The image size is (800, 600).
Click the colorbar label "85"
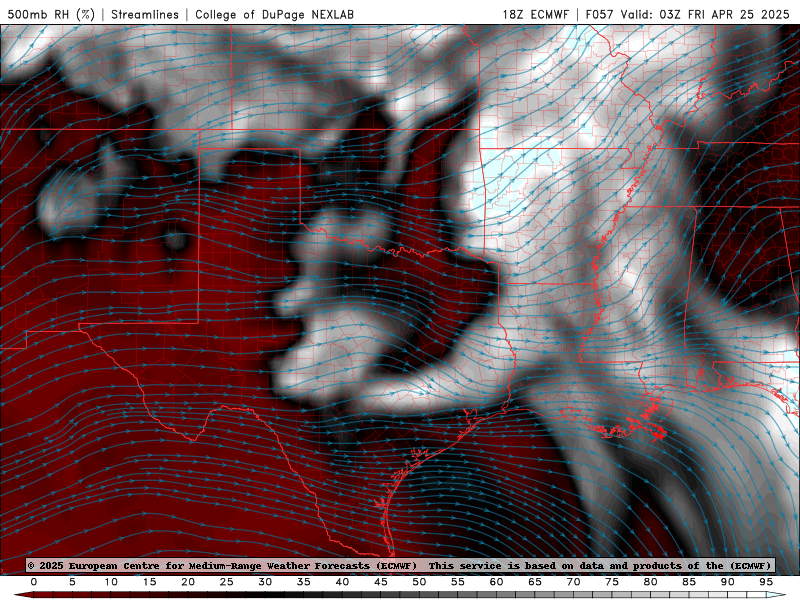[x=689, y=582]
